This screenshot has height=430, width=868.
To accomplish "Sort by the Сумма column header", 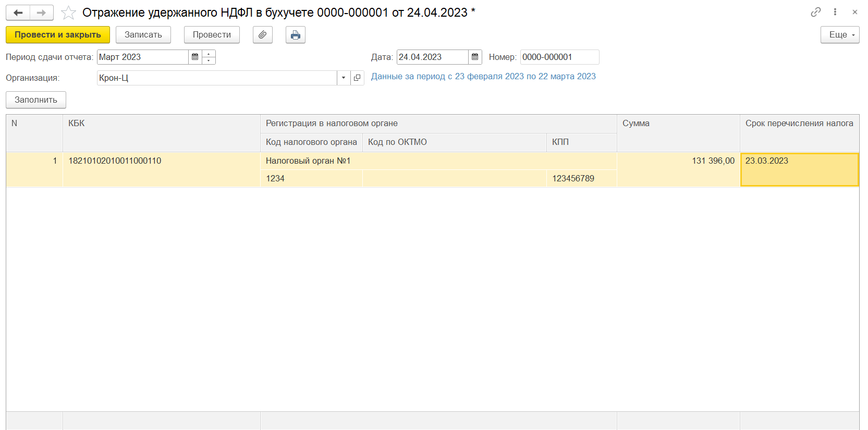I will tap(678, 133).
